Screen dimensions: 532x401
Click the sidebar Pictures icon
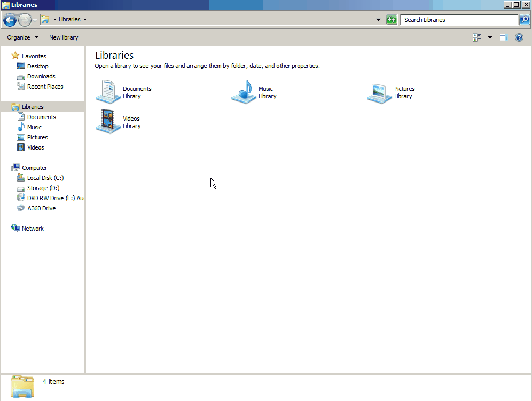21,137
